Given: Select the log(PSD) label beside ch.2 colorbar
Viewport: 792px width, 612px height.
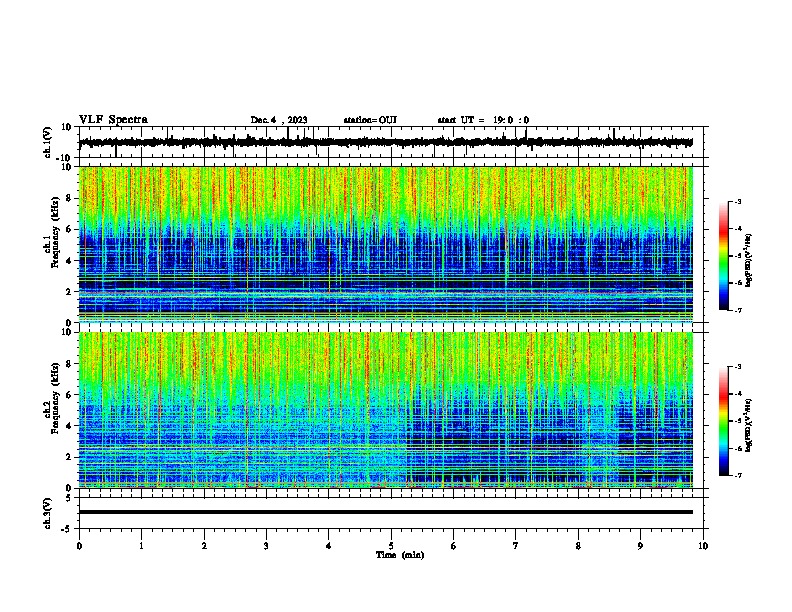Looking at the screenshot, I should (x=748, y=426).
